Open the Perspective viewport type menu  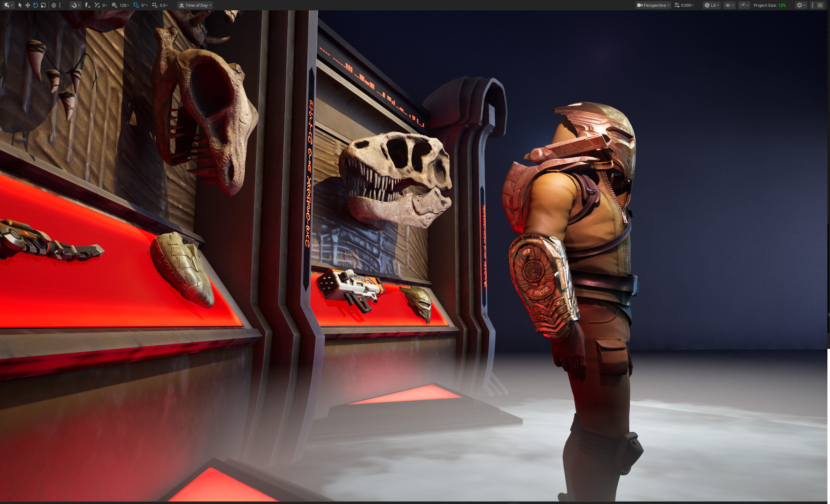tap(653, 5)
